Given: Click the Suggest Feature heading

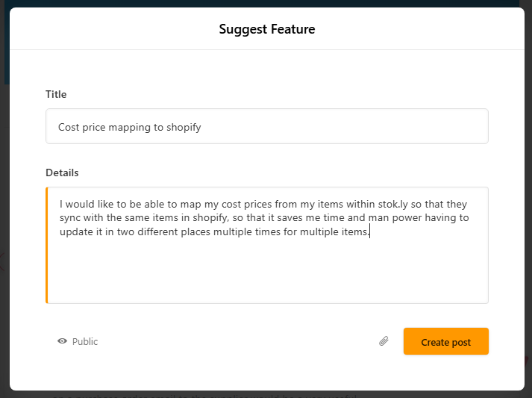Looking at the screenshot, I should [x=266, y=30].
